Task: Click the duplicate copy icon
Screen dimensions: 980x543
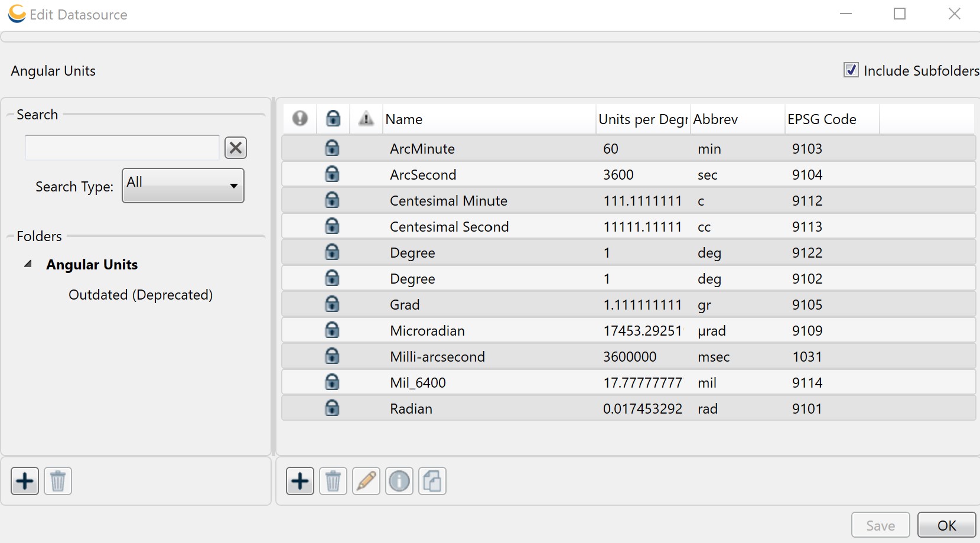Action: point(432,481)
